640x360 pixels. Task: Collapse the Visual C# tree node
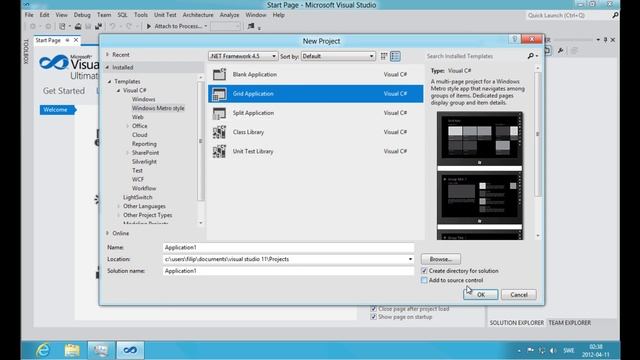118,91
